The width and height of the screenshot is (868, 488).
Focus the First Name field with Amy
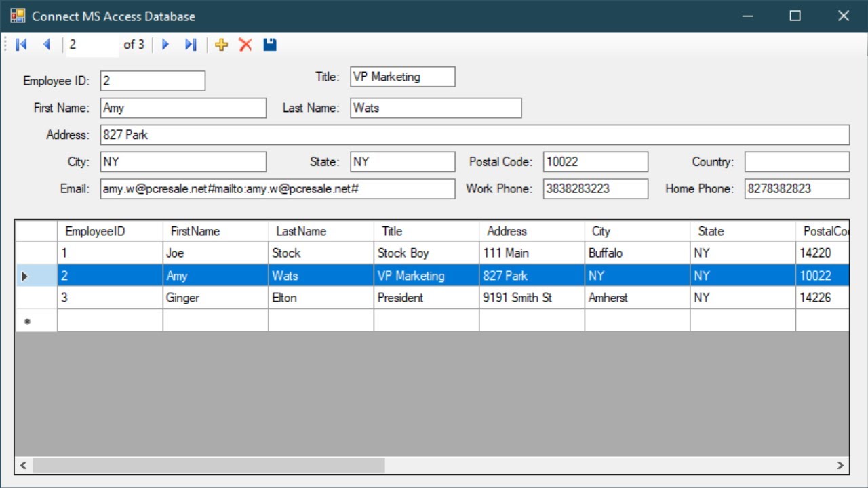point(183,108)
